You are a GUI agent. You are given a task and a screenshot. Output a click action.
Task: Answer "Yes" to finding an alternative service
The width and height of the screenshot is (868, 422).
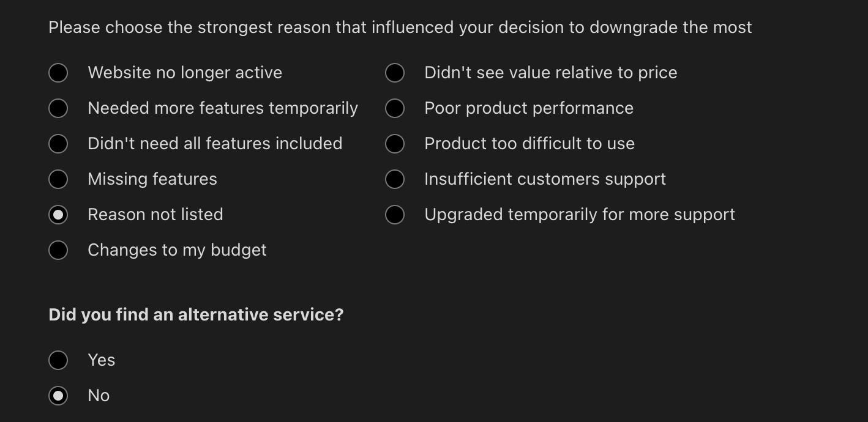(x=58, y=360)
